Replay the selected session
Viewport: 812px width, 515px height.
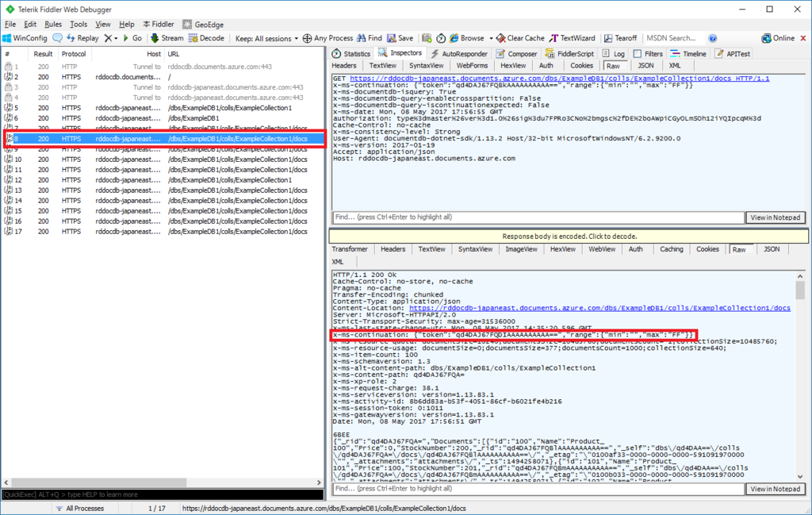(82, 38)
